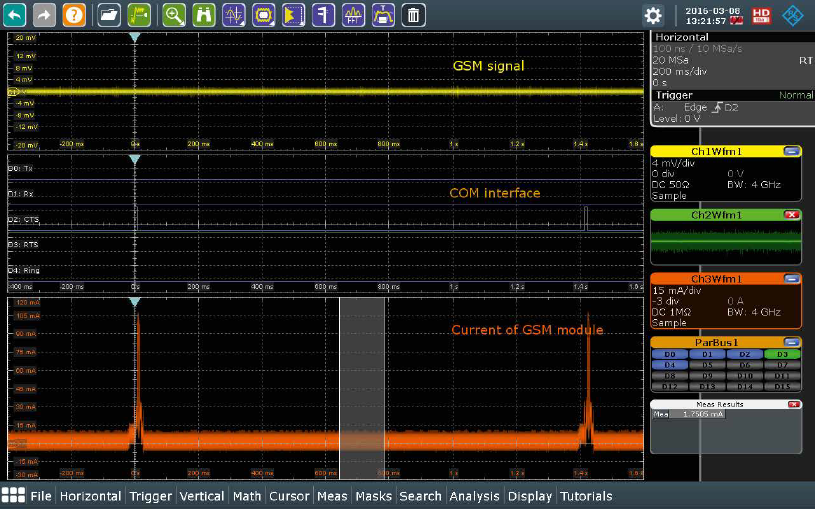
Task: Click the binoculars search tool
Action: click(203, 15)
